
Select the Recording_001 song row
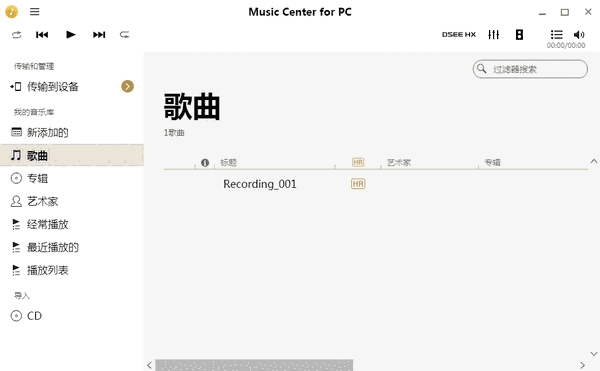(376, 184)
